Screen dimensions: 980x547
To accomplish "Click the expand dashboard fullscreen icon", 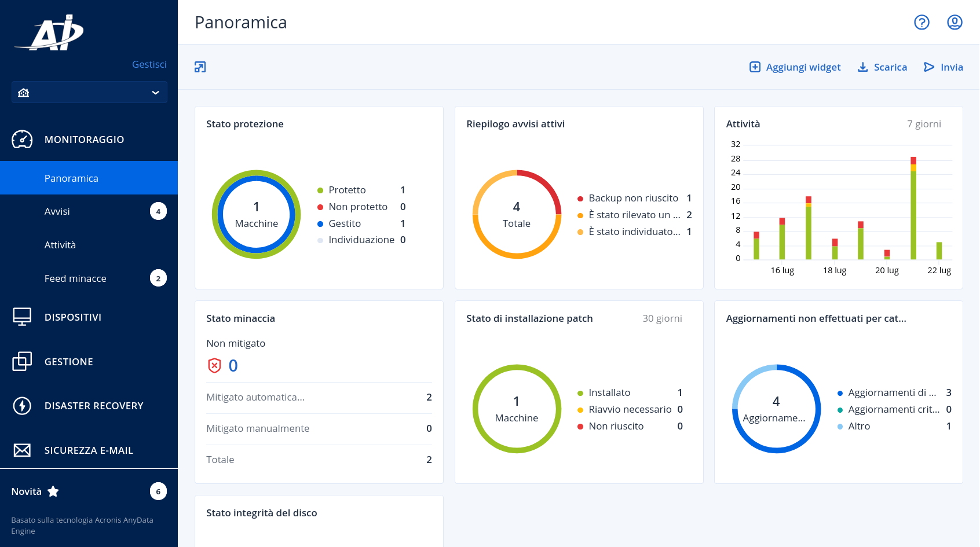I will click(200, 67).
